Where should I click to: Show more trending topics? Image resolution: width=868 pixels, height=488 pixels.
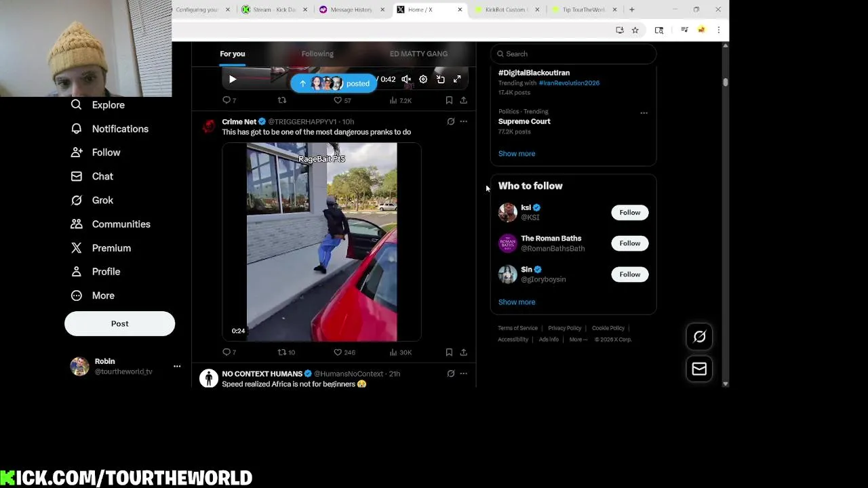517,154
